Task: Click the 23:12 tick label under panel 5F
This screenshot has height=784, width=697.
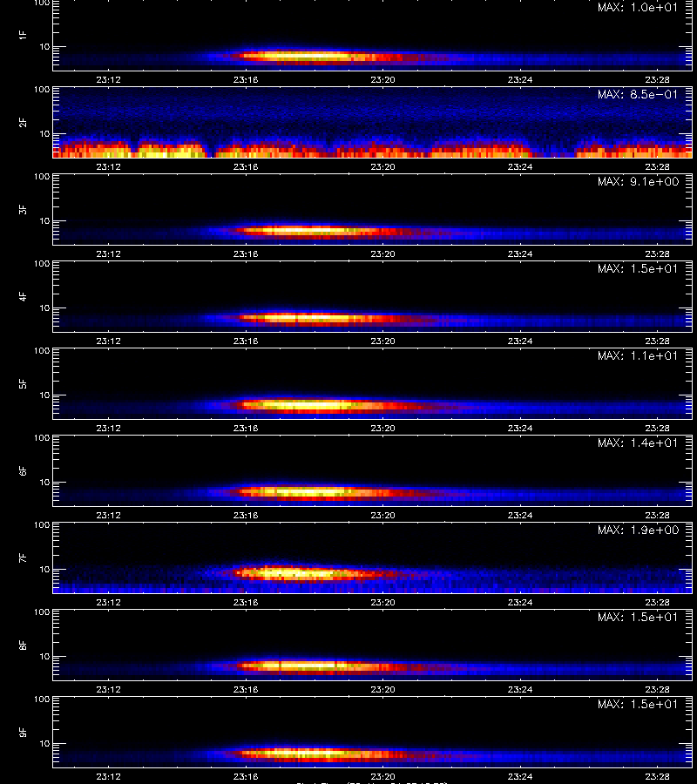Action: pos(109,428)
